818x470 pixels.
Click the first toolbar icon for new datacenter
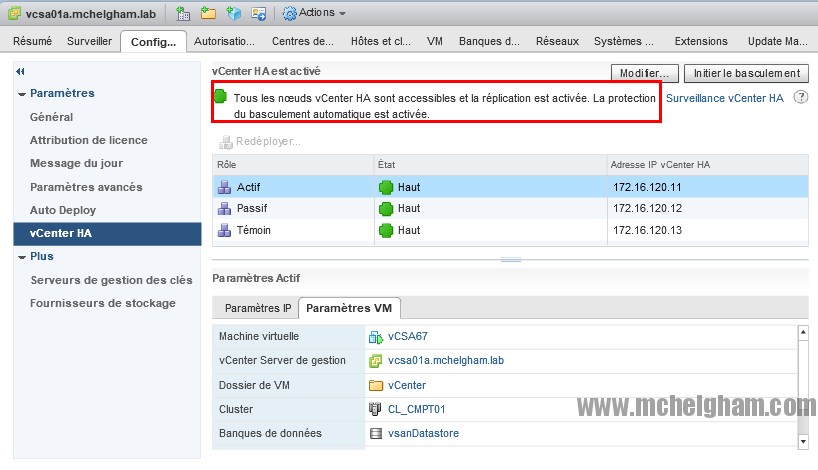click(183, 14)
